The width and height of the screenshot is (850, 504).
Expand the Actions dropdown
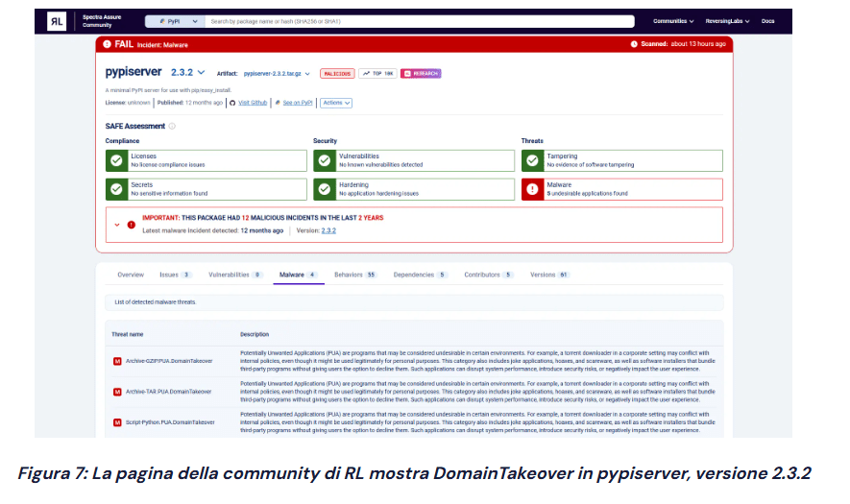pos(335,103)
